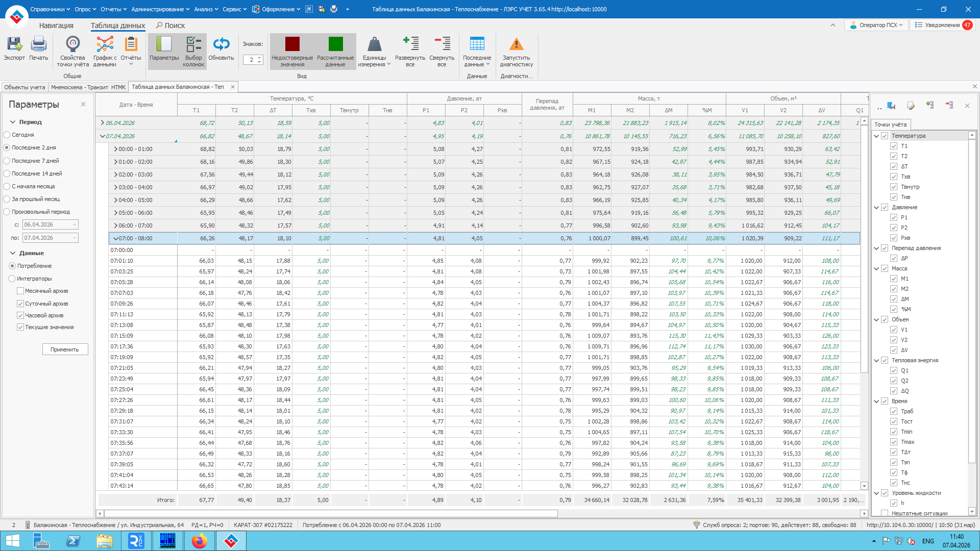Click Выбор колонок column chooser icon
Screen dimensions: 980x551
click(x=193, y=45)
